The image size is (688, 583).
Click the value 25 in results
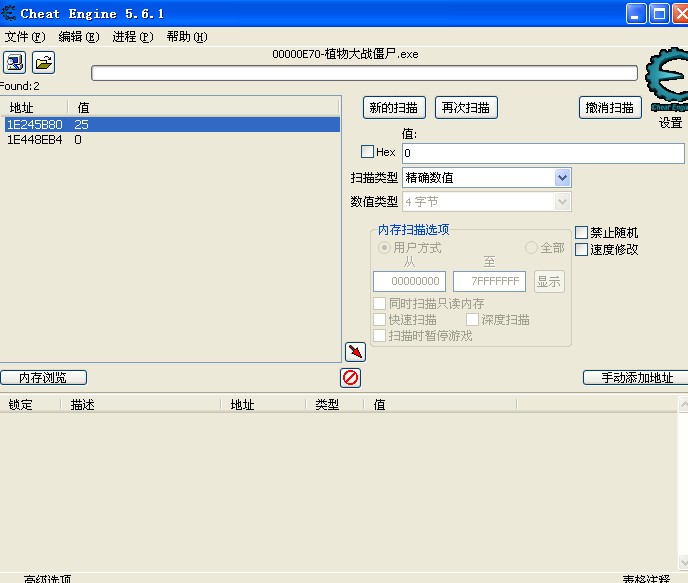click(x=82, y=125)
